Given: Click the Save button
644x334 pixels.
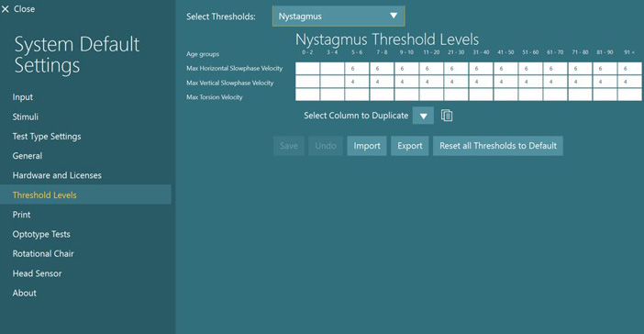Looking at the screenshot, I should click(289, 146).
